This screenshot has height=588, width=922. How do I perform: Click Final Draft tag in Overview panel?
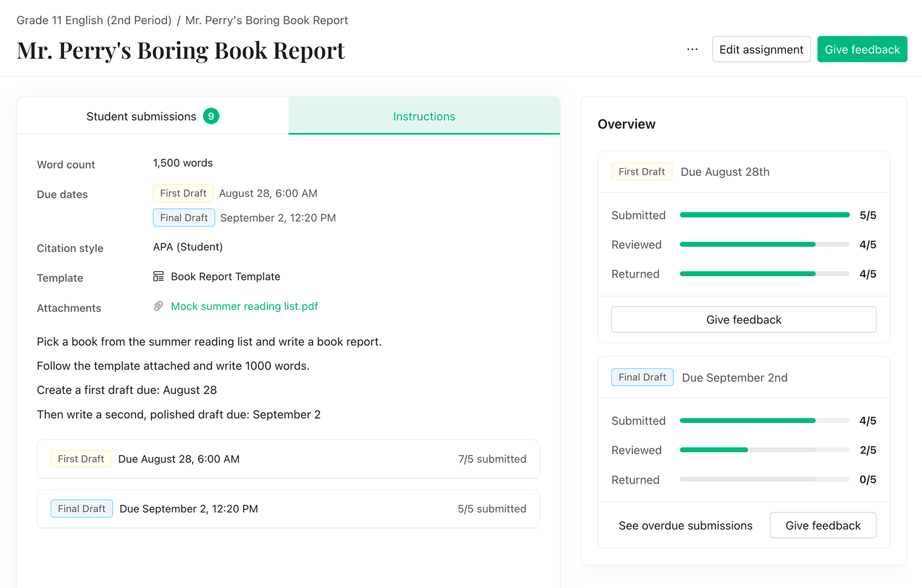point(642,377)
